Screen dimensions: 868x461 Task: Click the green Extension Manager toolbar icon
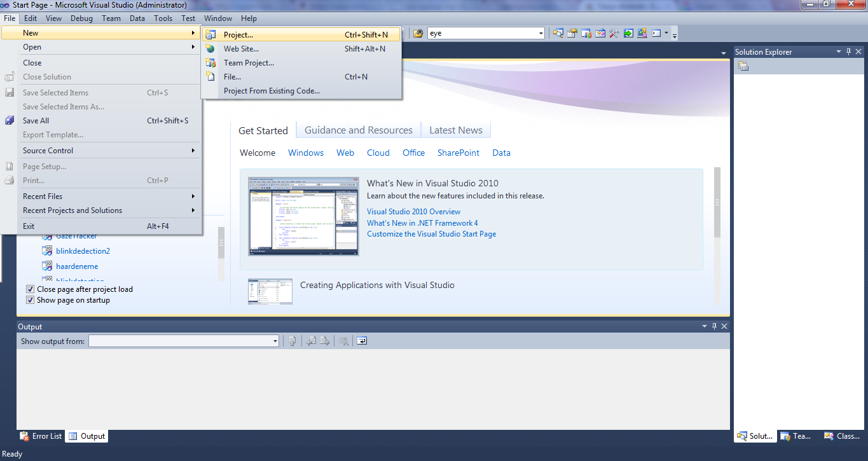click(x=628, y=32)
